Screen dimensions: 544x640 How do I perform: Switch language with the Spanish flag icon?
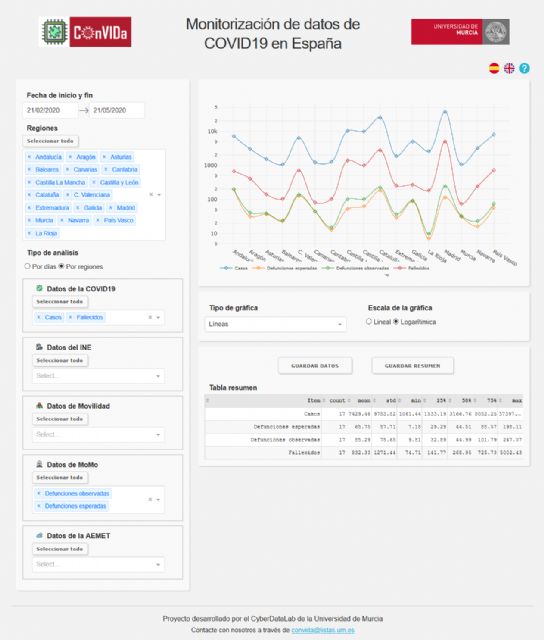tap(494, 68)
